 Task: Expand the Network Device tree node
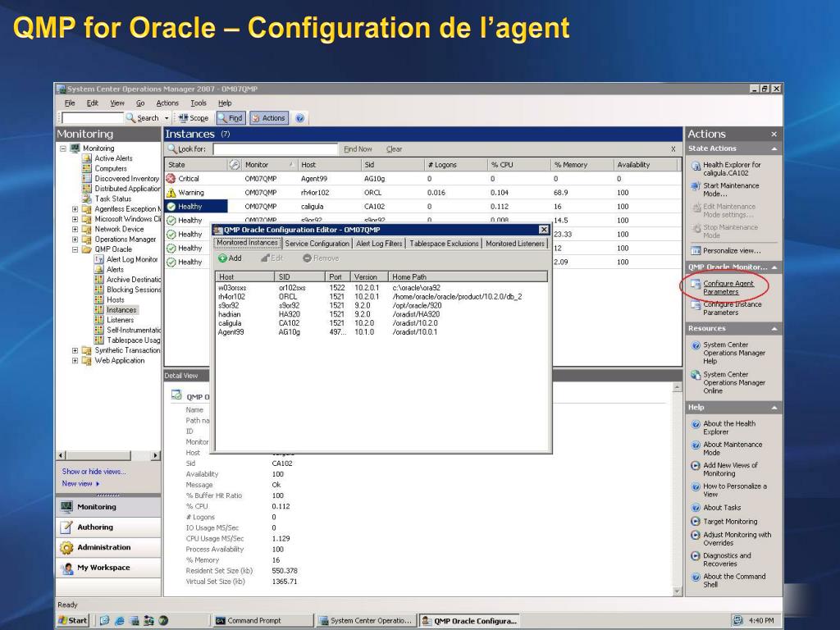click(x=75, y=230)
